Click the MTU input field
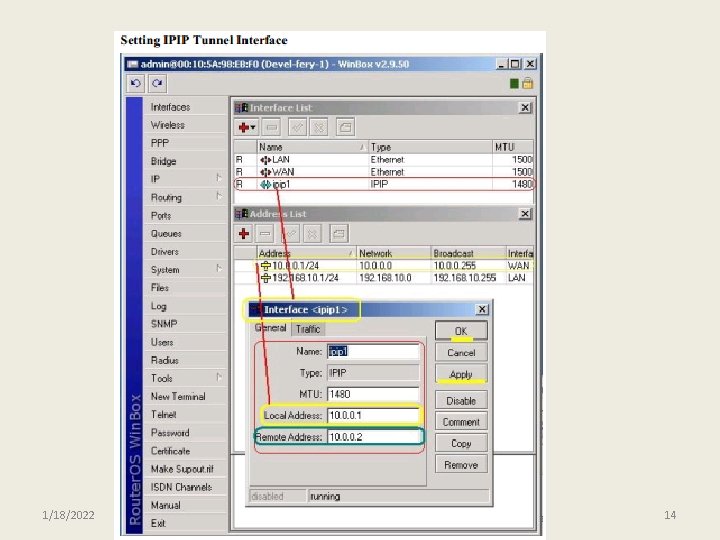The height and width of the screenshot is (540, 720). coord(373,394)
